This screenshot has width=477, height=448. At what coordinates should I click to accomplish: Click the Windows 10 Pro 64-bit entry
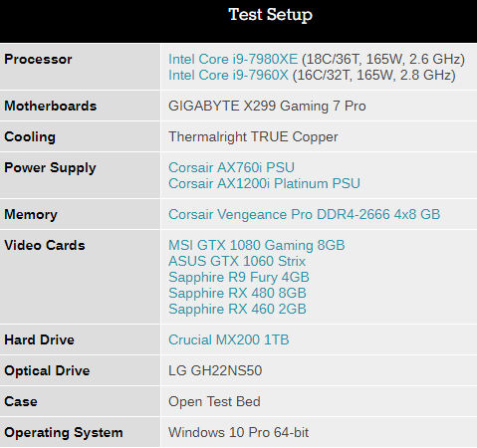pos(239,432)
